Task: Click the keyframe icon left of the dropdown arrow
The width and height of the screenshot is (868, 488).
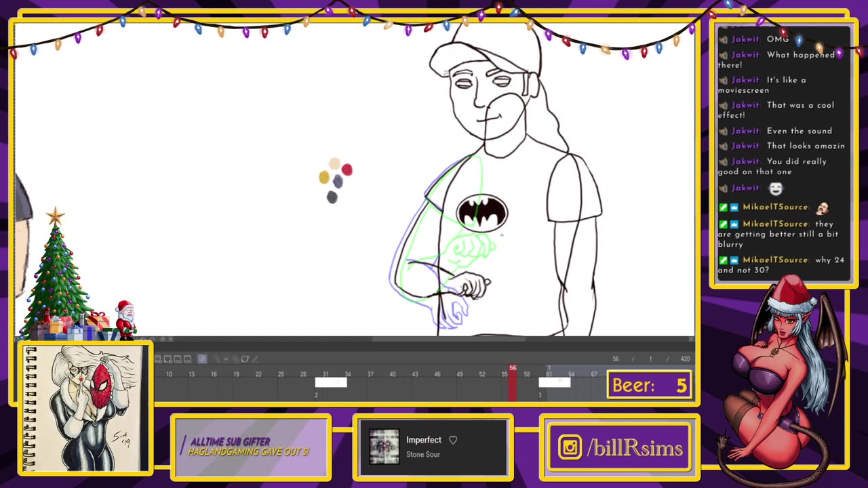Action: [217, 359]
